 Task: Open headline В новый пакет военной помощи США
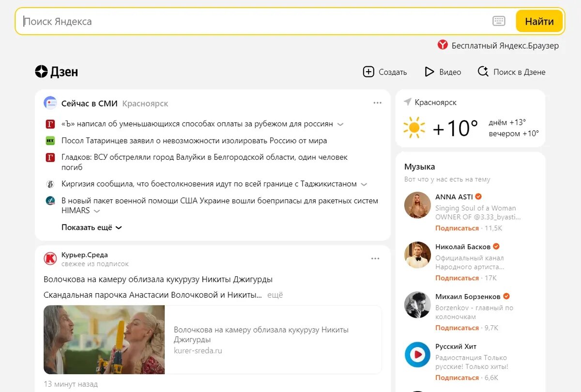tap(220, 205)
